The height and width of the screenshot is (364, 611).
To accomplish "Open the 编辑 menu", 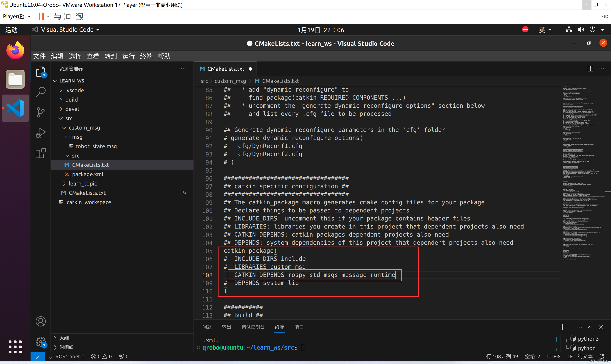I will point(57,56).
